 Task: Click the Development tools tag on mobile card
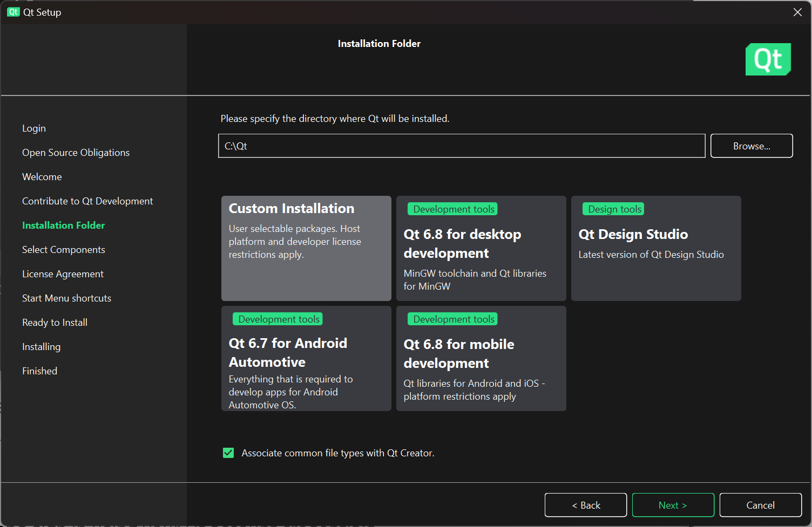(454, 319)
